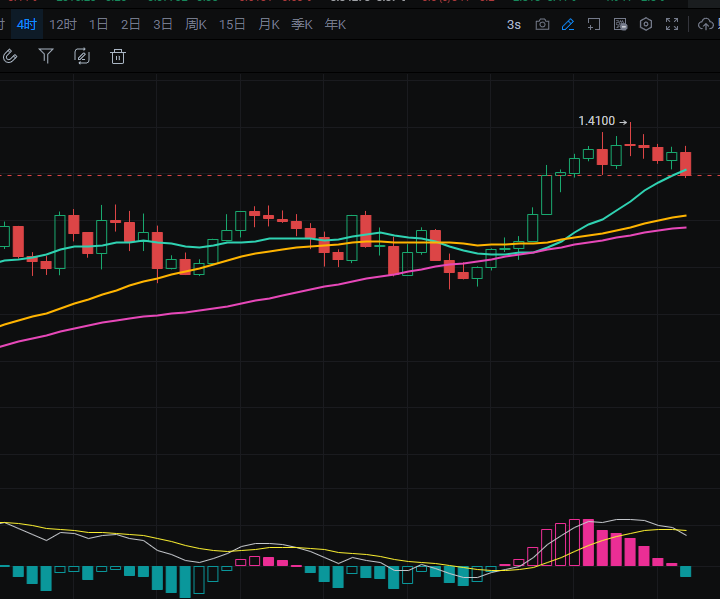Select the 4时 timeframe tab
720x599 pixels.
point(27,24)
